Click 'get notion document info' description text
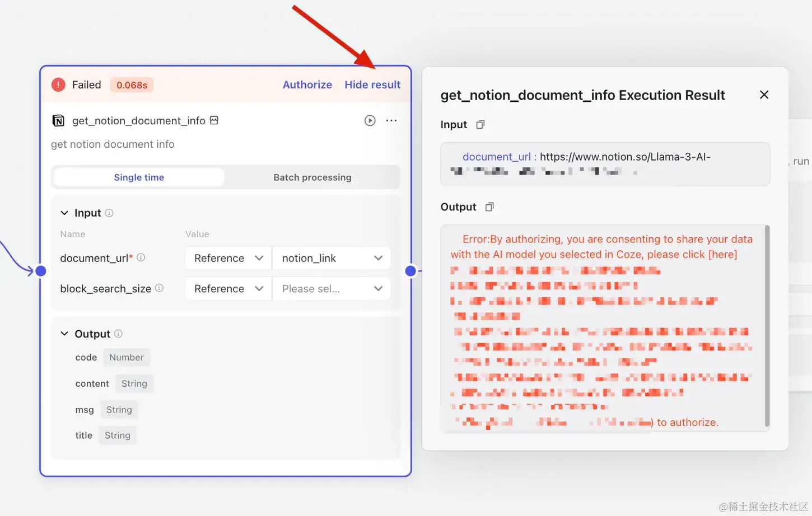This screenshot has height=516, width=812. [113, 144]
